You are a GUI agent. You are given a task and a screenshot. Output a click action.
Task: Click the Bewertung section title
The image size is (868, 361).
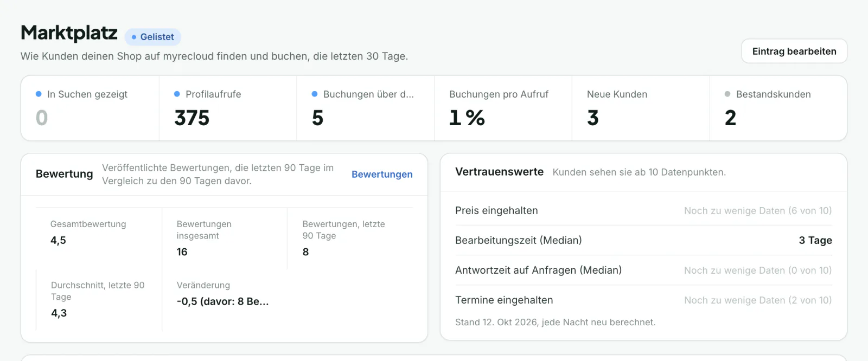64,174
